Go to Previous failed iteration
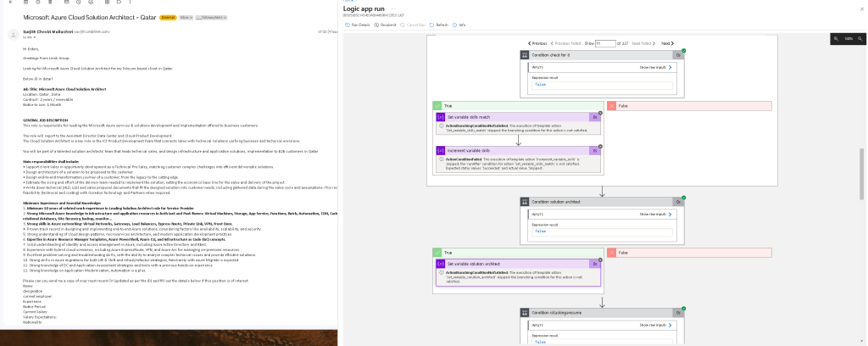Image resolution: width=868 pixels, height=346 pixels. pyautogui.click(x=565, y=43)
